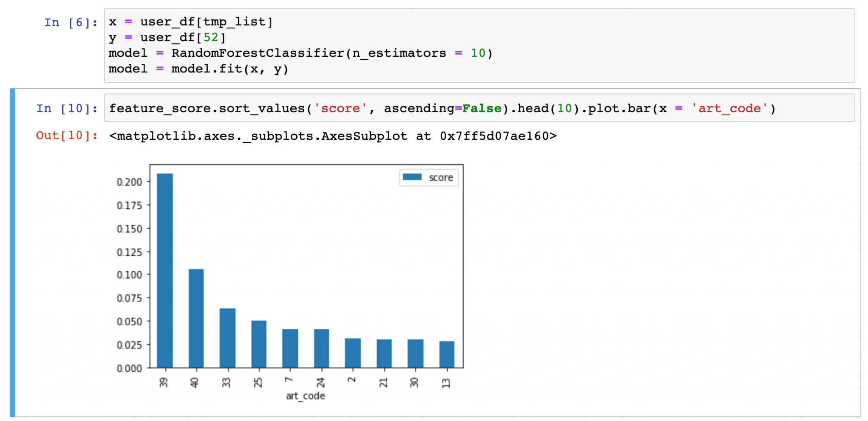Click the score legend label

tap(441, 177)
